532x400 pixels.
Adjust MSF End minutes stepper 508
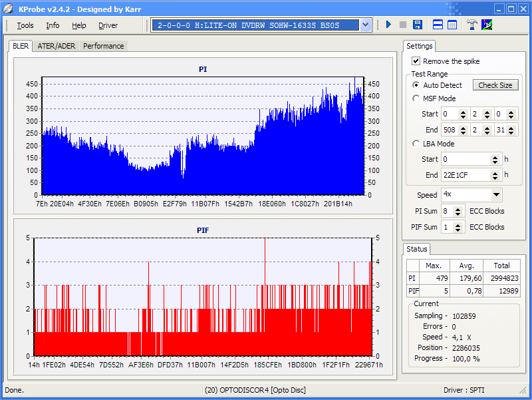pos(463,130)
